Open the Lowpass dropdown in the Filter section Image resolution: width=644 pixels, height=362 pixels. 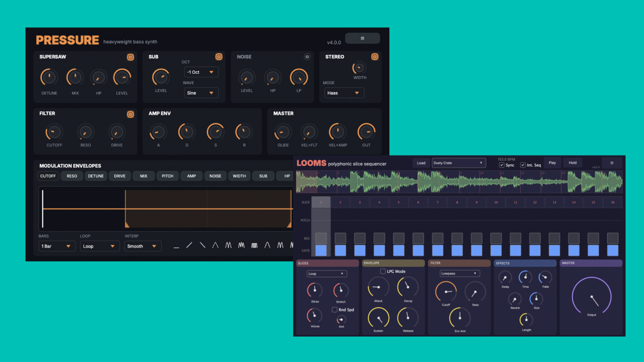(x=459, y=273)
